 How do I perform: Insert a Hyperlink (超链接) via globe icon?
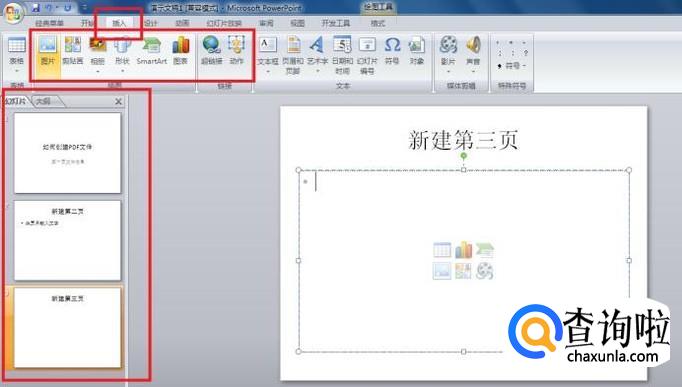[x=212, y=51]
